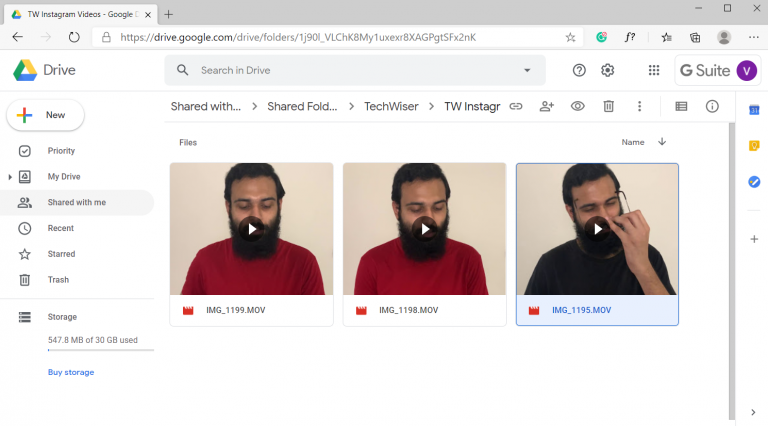Reverse sort direction arrow next to Name
Screen dimensions: 768x426
click(x=662, y=142)
